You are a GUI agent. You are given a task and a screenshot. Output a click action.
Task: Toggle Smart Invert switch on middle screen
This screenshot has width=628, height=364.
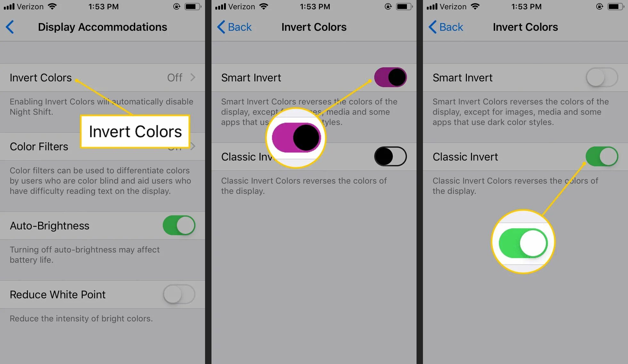pos(390,78)
